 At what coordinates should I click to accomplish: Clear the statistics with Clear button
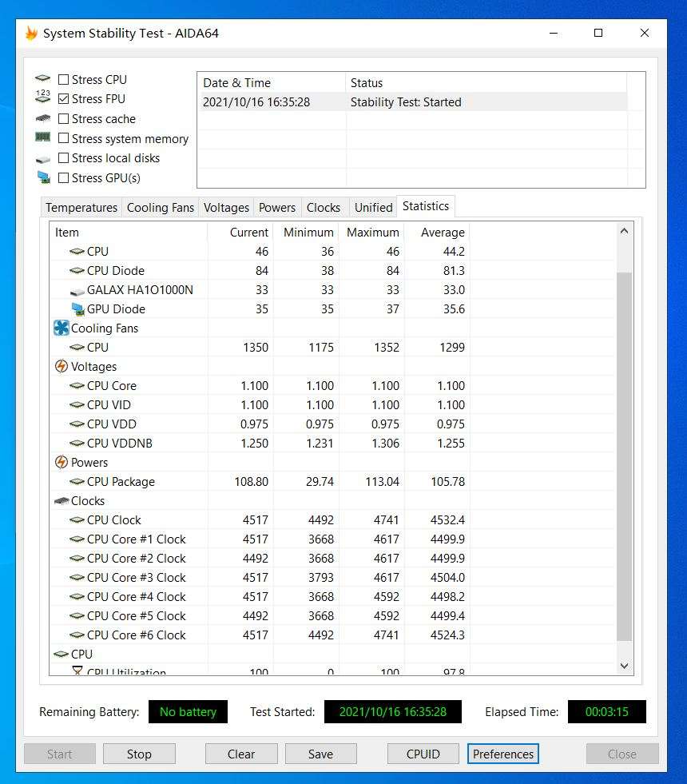(x=241, y=754)
